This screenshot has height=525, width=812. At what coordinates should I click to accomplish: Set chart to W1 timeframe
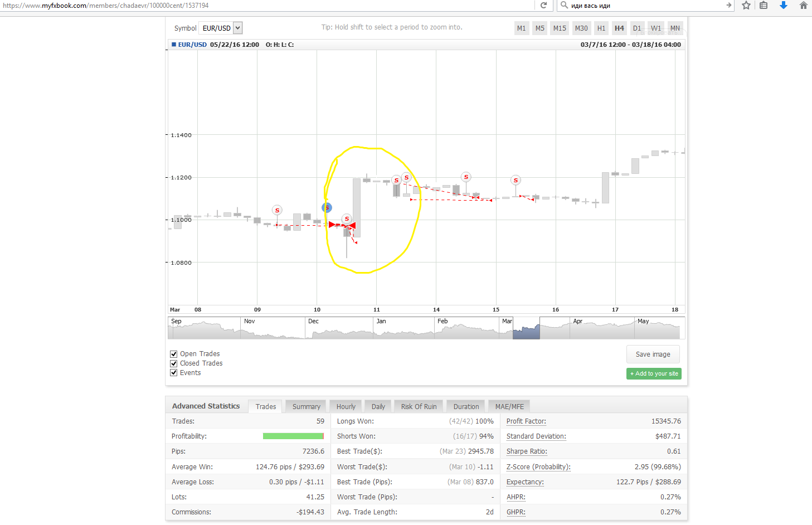656,28
